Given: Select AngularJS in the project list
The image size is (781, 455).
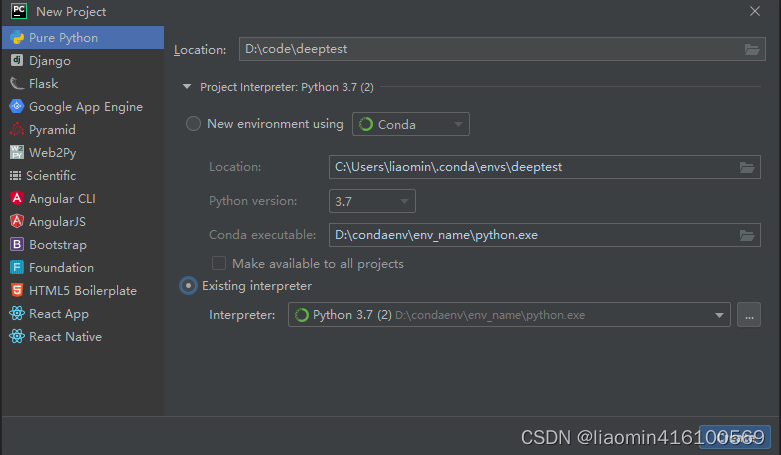Looking at the screenshot, I should point(83,221).
